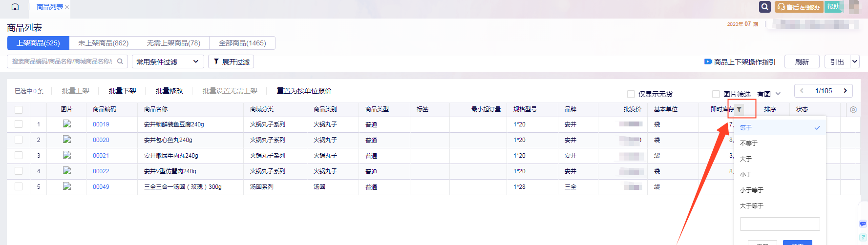Open image thumbnail for product 00020

(67, 140)
